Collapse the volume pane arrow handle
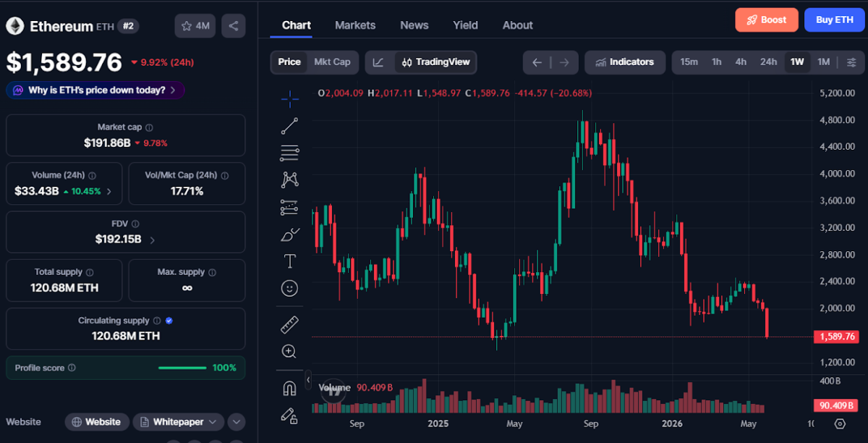The image size is (868, 443). point(308,379)
